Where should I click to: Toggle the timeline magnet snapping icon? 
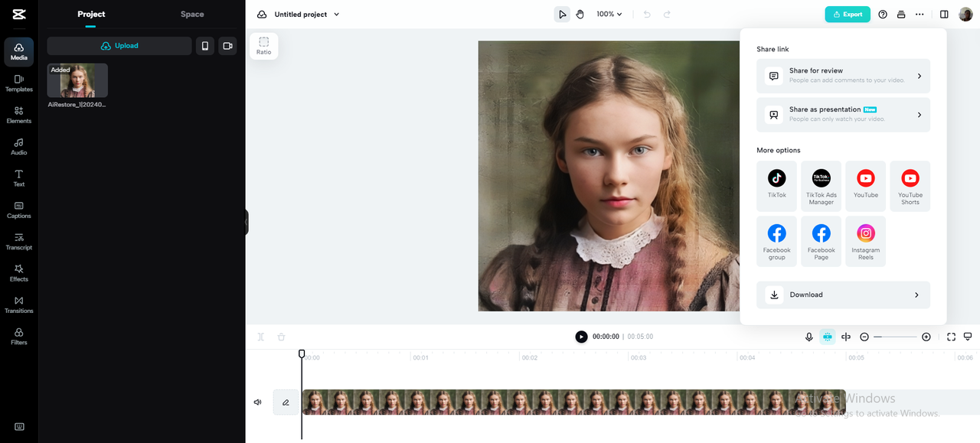pyautogui.click(x=828, y=337)
